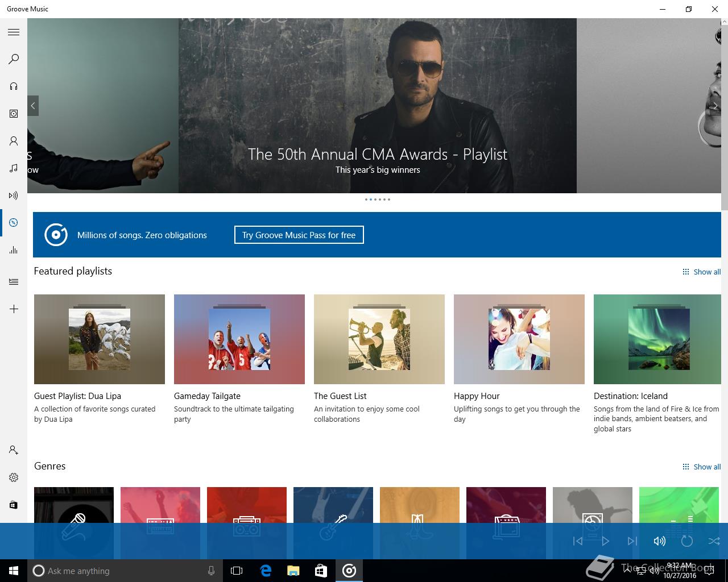The width and height of the screenshot is (728, 582).
Task: Click the Groove disc logo in banner
Action: tap(56, 235)
